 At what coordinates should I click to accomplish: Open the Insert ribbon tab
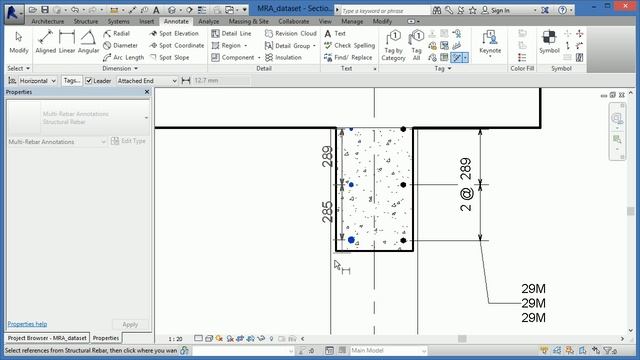pos(147,21)
